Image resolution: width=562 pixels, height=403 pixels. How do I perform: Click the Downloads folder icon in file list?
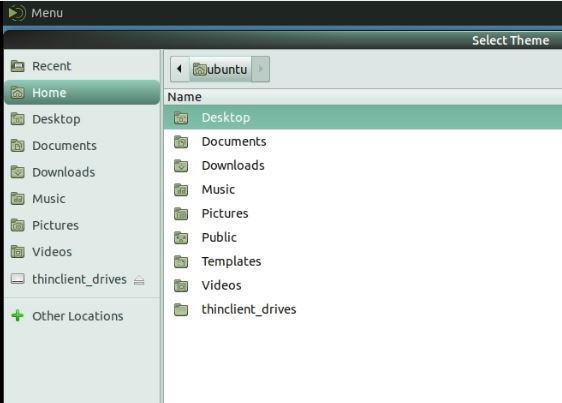tap(181, 166)
